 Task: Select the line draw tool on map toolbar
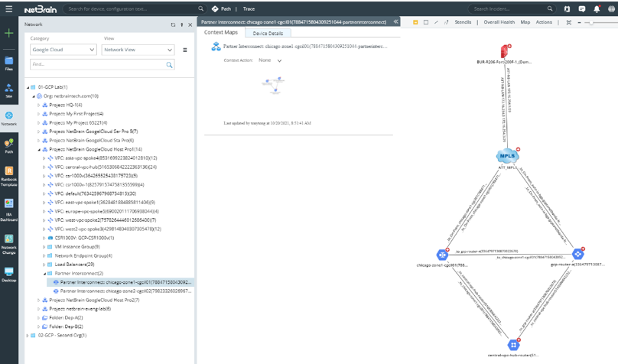point(436,22)
